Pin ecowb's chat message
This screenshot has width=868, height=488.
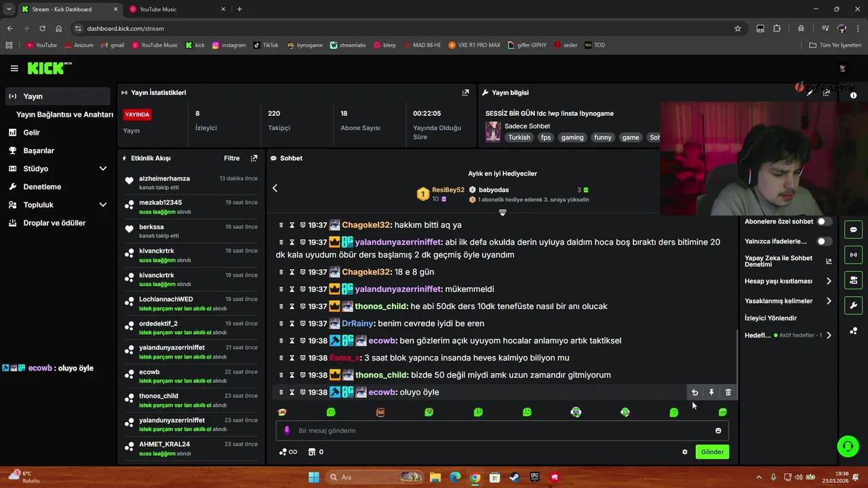point(711,392)
